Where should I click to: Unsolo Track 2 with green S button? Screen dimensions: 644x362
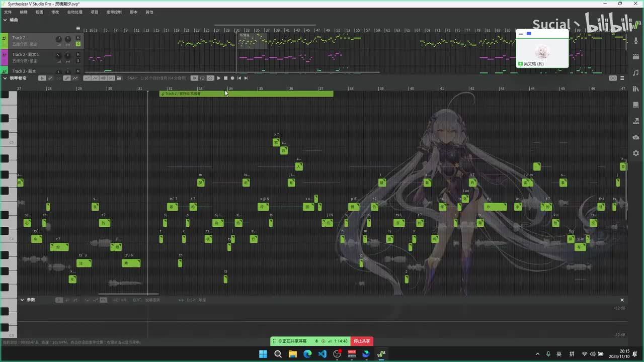[78, 44]
